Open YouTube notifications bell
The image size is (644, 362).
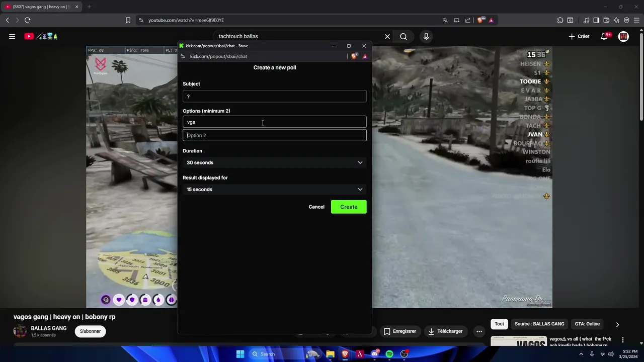coord(605,36)
